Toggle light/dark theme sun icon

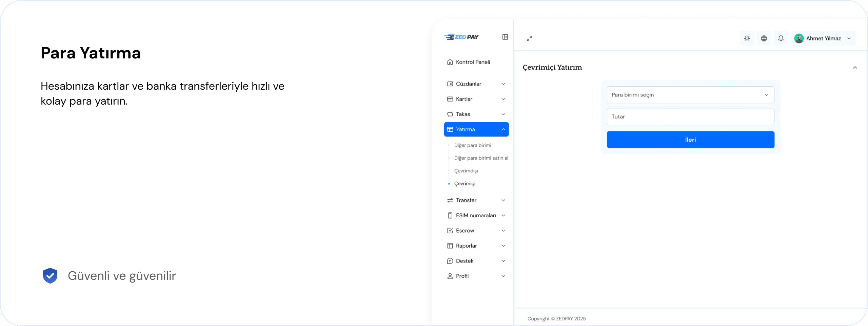coord(747,38)
